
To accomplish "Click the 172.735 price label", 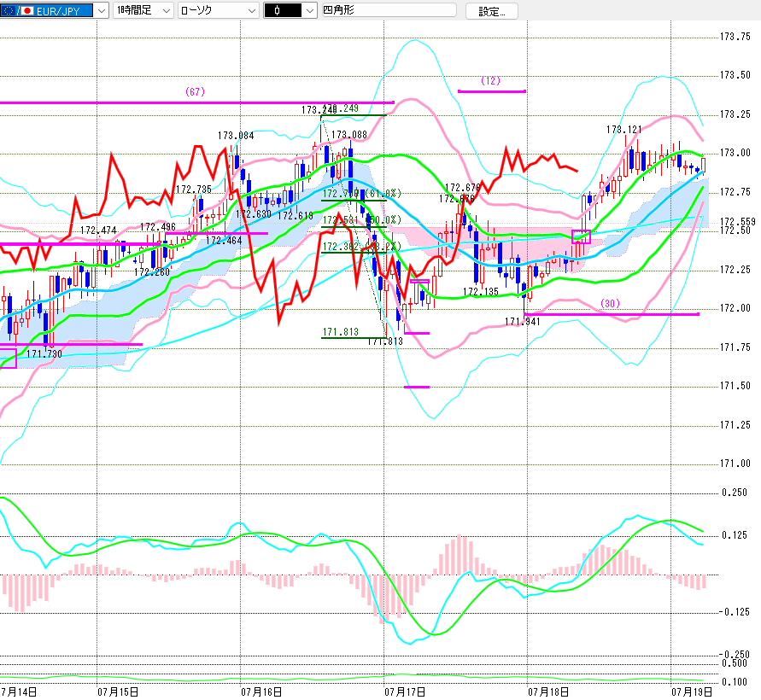I will pyautogui.click(x=193, y=189).
